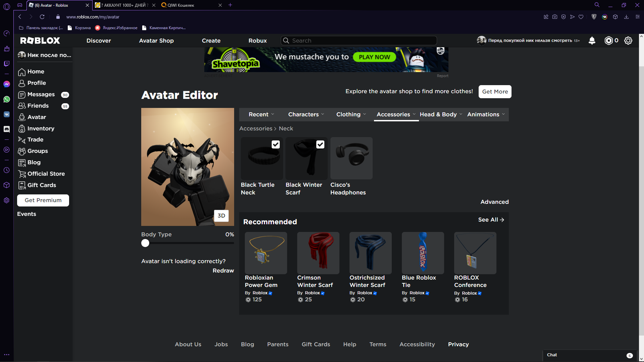644x362 pixels.
Task: Expand the Animations dropdown
Action: 486,114
